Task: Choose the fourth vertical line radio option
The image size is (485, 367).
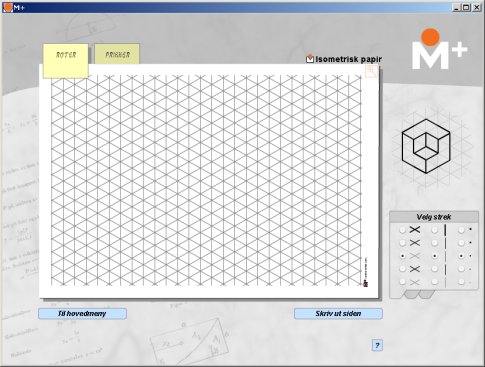Action: (434, 269)
